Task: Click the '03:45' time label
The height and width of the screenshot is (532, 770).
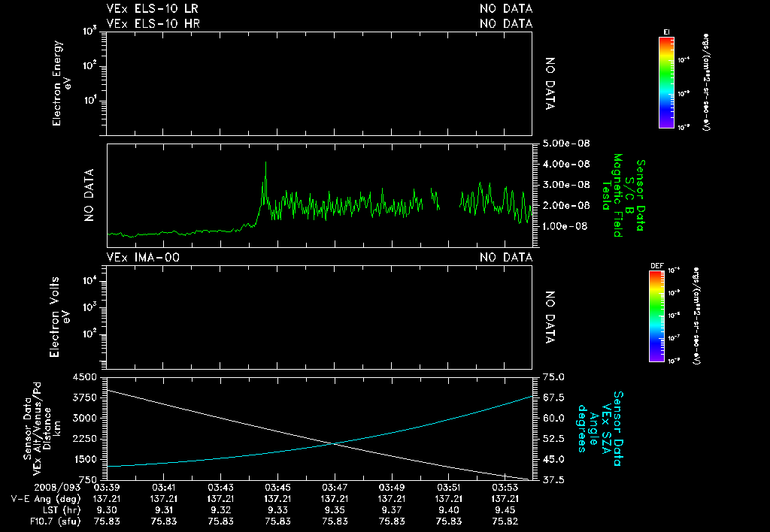Action: [x=277, y=488]
